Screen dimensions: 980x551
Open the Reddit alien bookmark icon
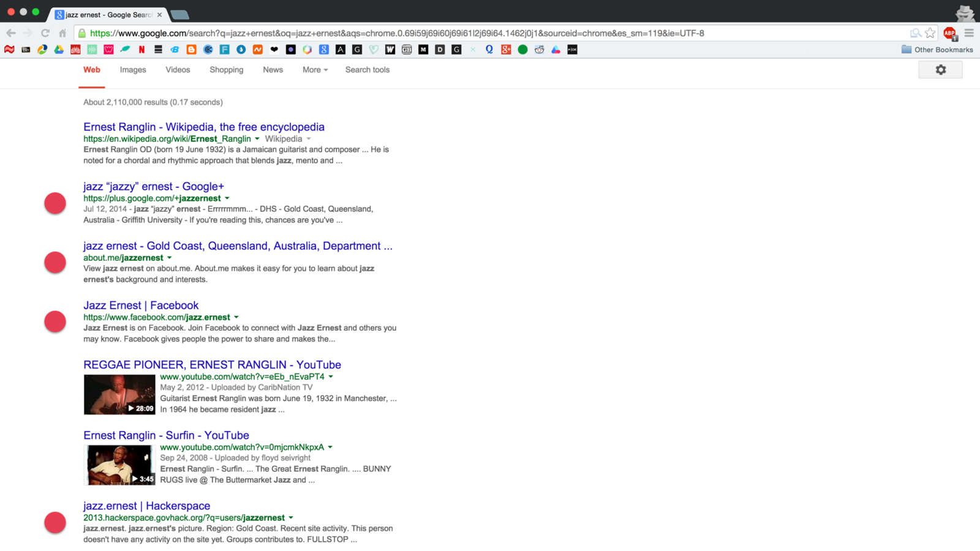(x=539, y=50)
